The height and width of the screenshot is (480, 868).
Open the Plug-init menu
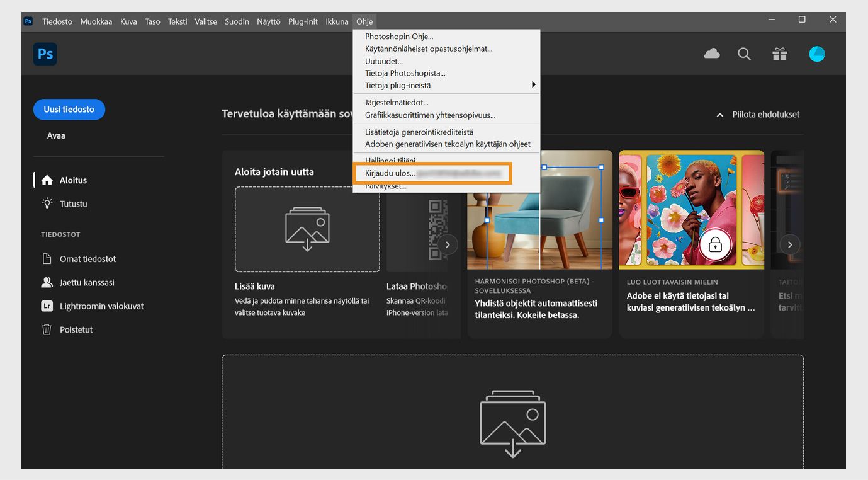[303, 21]
